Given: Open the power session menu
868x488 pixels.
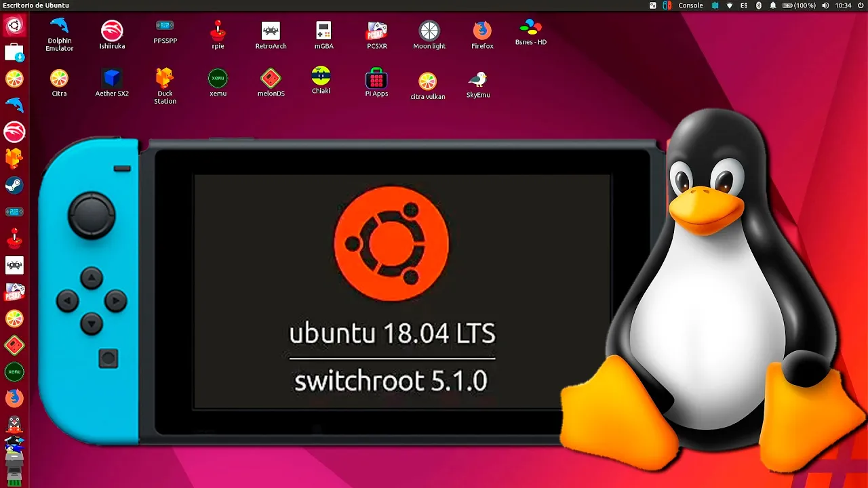Looking at the screenshot, I should 860,5.
